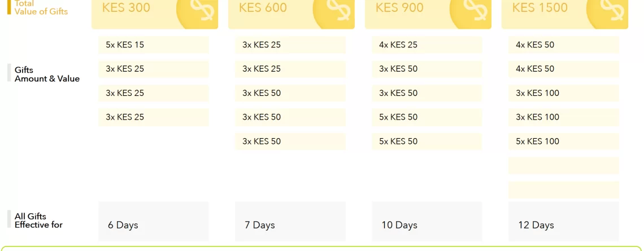Select the first 3x KES 100 entry
This screenshot has width=644, height=251.
pos(564,93)
